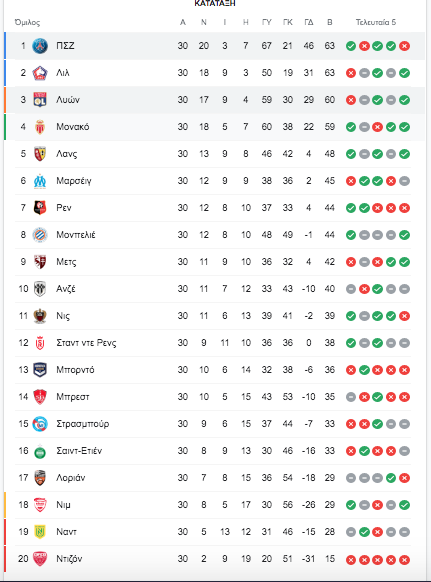
Task: Open the Lyon OL logo
Action: click(40, 100)
